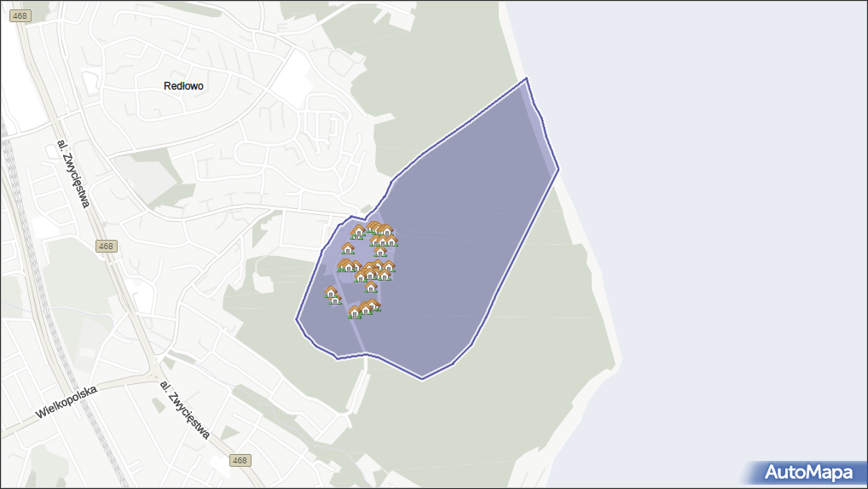Click the westernmost corner of the purple boundary
Image resolution: width=868 pixels, height=489 pixels.
(297, 320)
